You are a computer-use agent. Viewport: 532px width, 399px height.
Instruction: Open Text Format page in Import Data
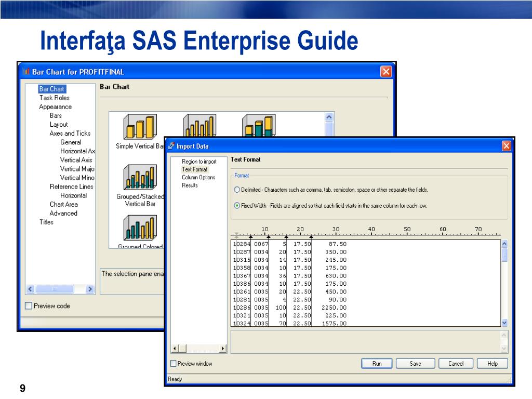[194, 169]
